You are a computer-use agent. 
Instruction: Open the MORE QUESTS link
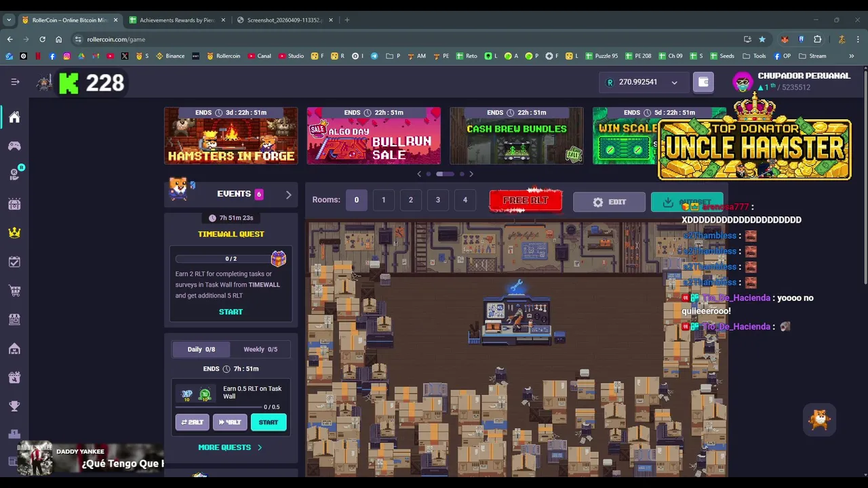pos(230,447)
